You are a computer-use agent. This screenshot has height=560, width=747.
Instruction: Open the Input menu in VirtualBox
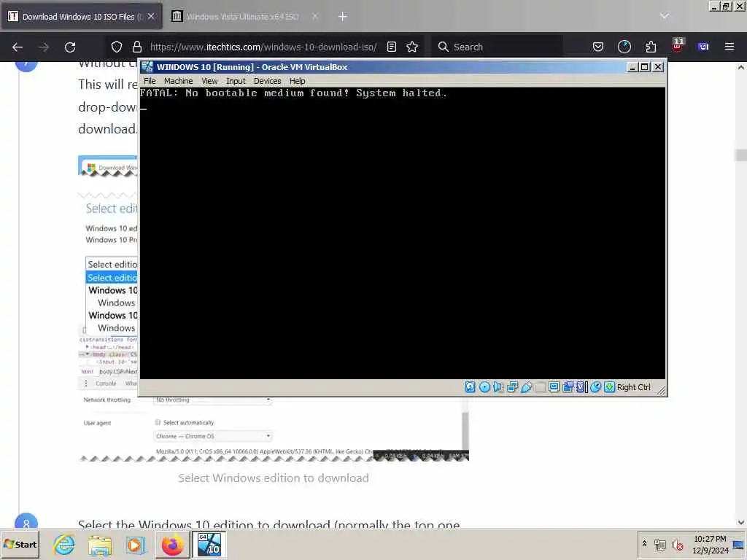click(x=236, y=81)
